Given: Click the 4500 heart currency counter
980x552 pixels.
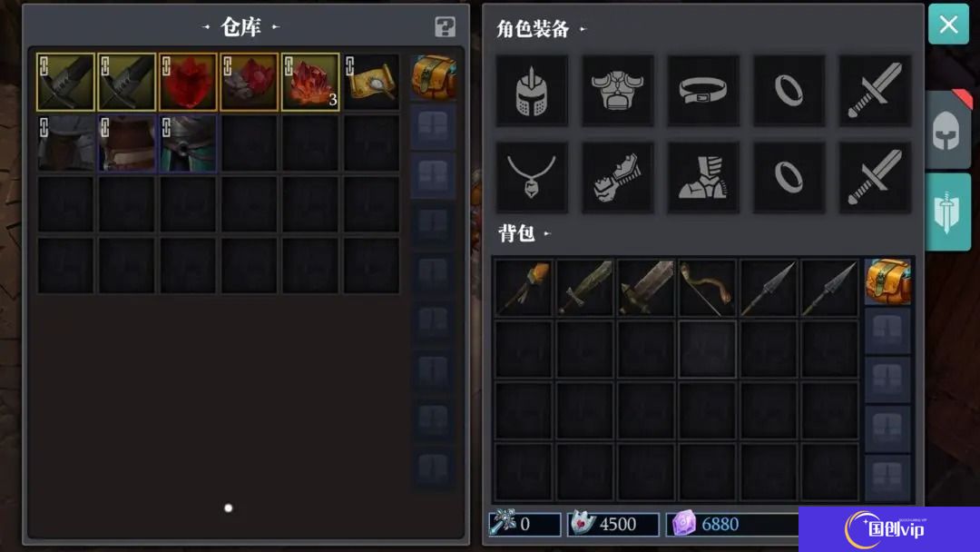Looking at the screenshot, I should (x=613, y=524).
